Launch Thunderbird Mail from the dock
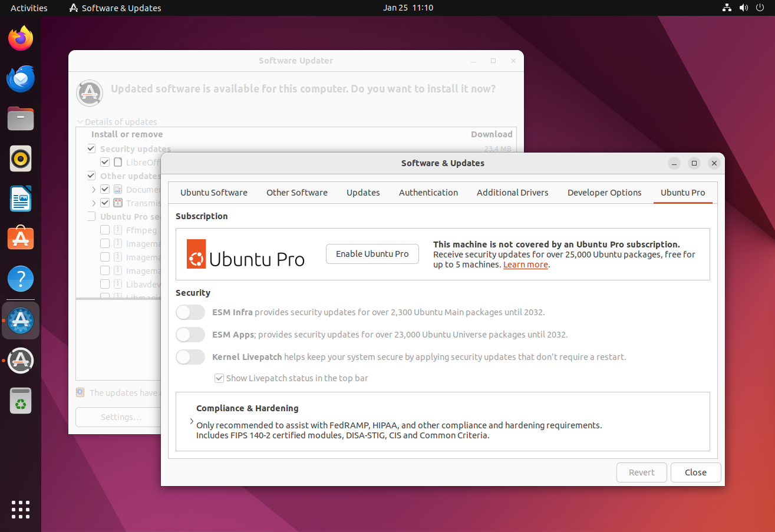The height and width of the screenshot is (532, 775). coord(21,78)
